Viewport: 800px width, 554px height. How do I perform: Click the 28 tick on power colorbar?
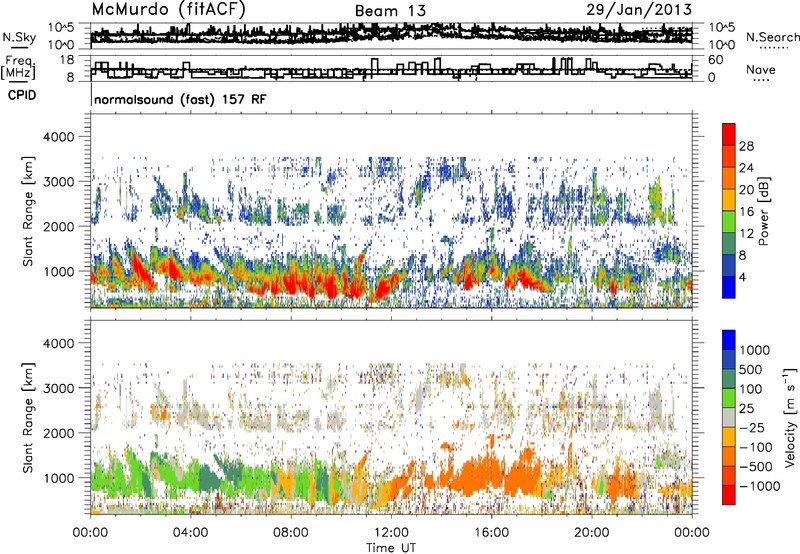pyautogui.click(x=746, y=146)
